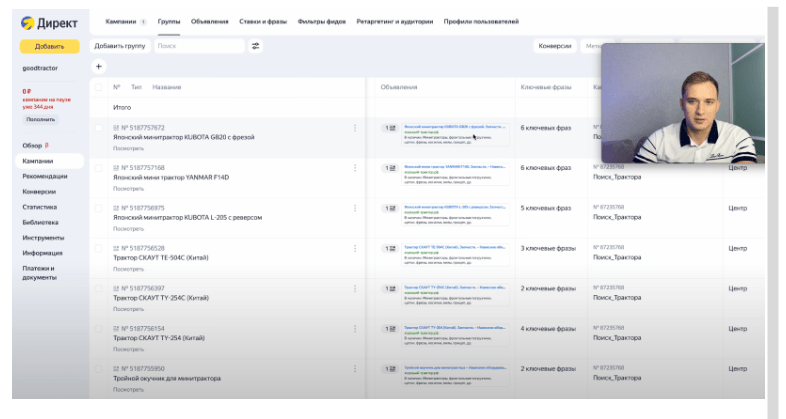Viewport: 786px width, 419px height.
Task: Click ad count badge for СКАУТ ТЕ-504С row
Action: click(390, 248)
